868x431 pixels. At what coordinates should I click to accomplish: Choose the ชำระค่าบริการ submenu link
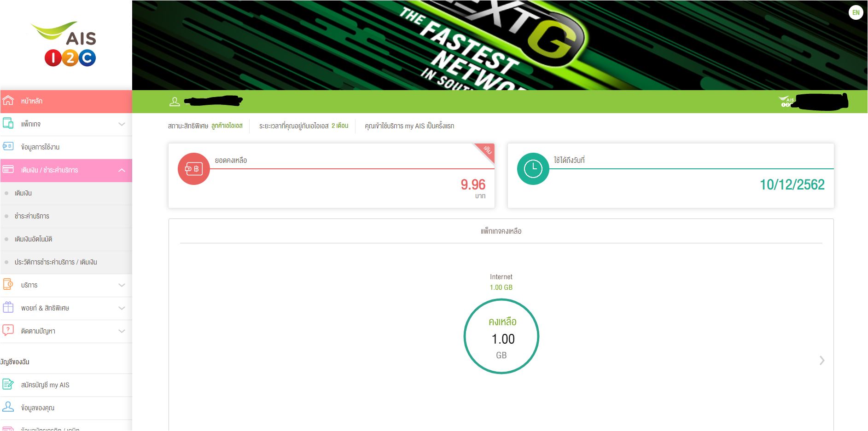[32, 216]
